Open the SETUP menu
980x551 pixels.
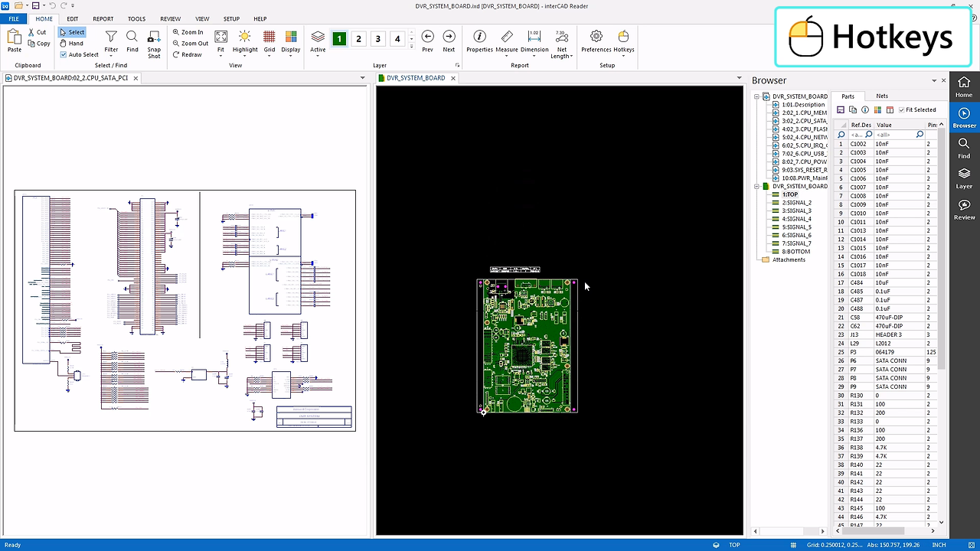[x=231, y=18]
